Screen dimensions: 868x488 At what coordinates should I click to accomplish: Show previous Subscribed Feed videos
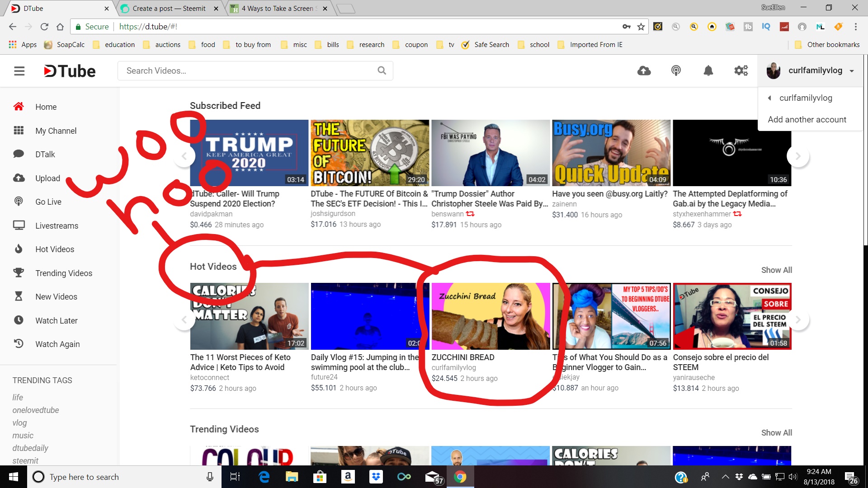tap(184, 156)
